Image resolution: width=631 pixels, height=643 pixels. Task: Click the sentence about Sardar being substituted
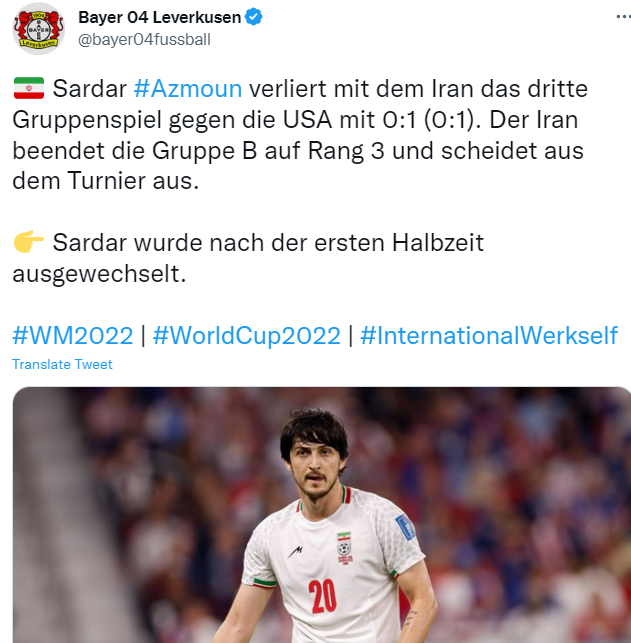pyautogui.click(x=248, y=258)
